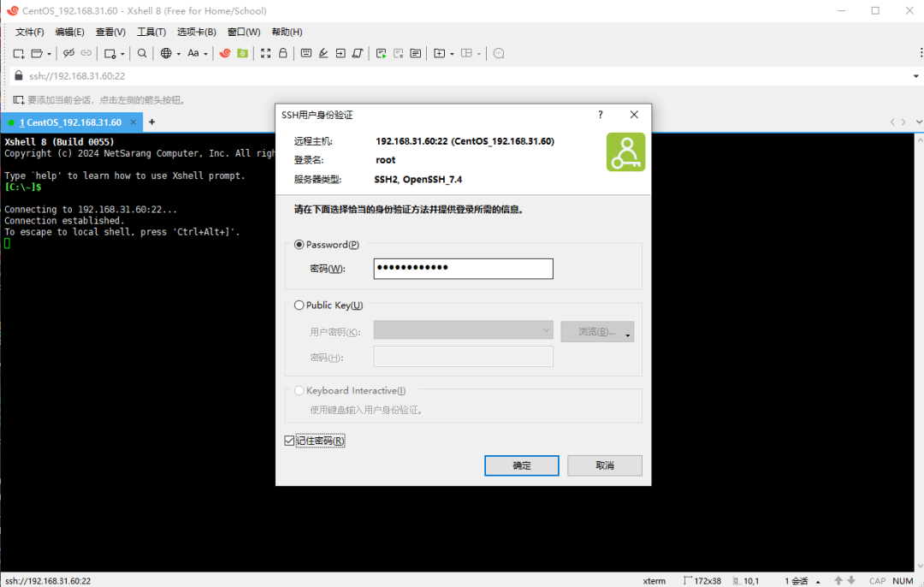The height and width of the screenshot is (587, 924).
Task: Click the script scroll toolbar icon
Action: point(357,53)
